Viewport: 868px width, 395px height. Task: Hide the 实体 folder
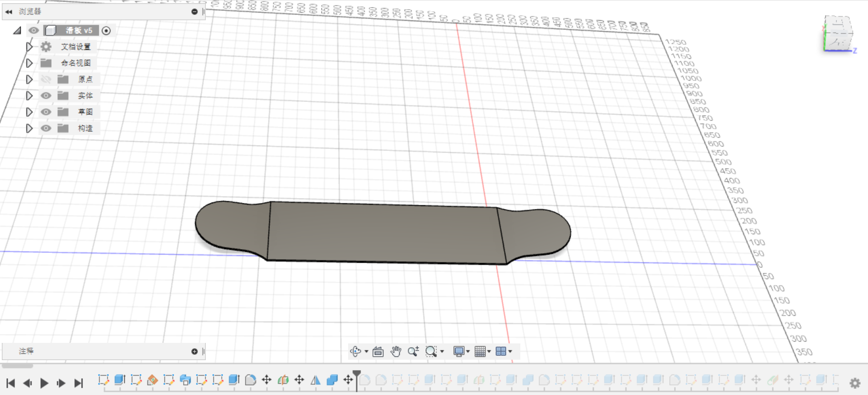[46, 96]
